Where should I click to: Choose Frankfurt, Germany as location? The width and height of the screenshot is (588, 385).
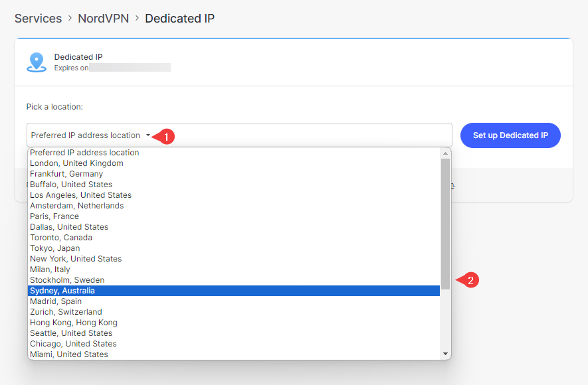(66, 174)
